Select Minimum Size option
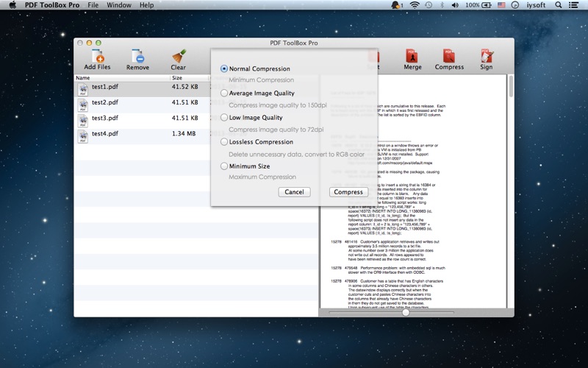Image resolution: width=588 pixels, height=368 pixels. 224,166
